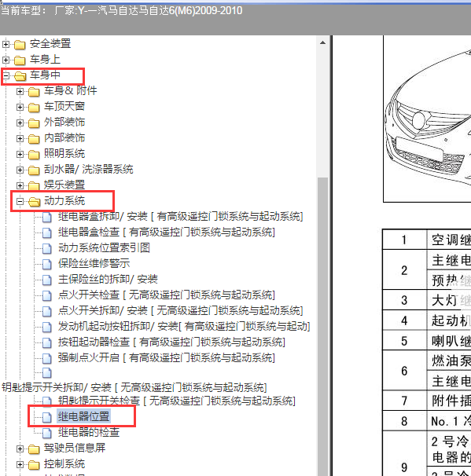Open the 继电器的检查 document
Image resolution: width=471 pixels, height=476 pixels.
point(89,432)
